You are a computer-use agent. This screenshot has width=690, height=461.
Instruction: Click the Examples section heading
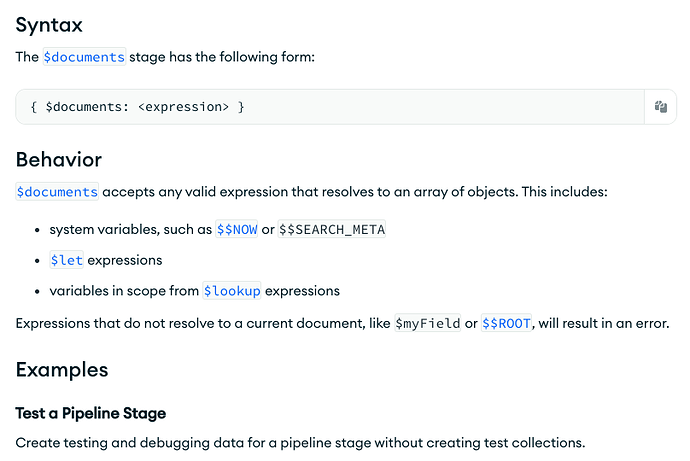(62, 369)
